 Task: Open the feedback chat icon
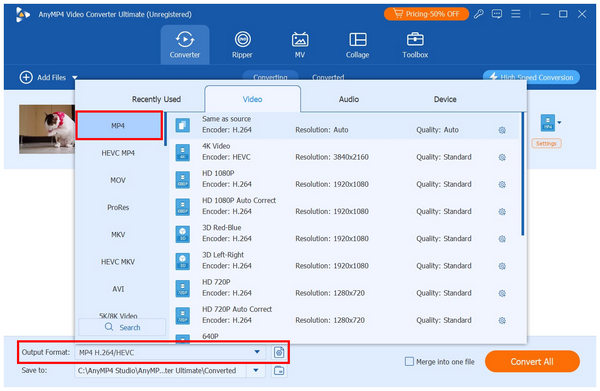[497, 14]
